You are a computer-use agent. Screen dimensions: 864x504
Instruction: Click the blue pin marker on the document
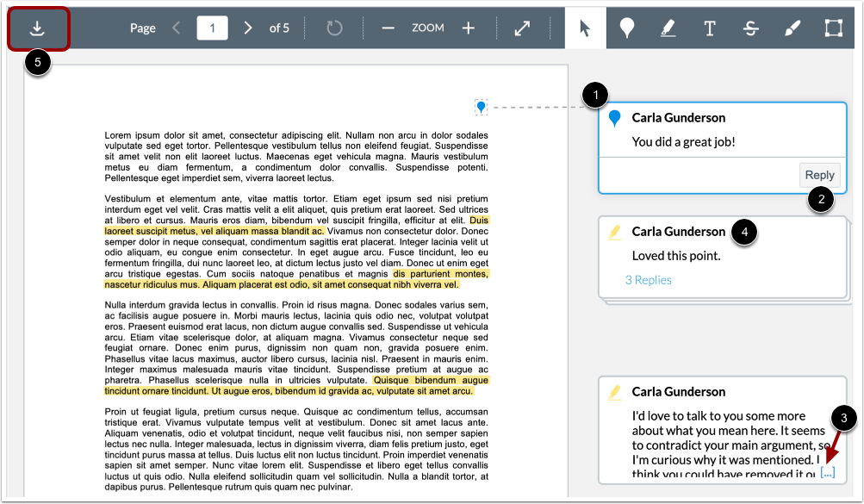pyautogui.click(x=480, y=107)
